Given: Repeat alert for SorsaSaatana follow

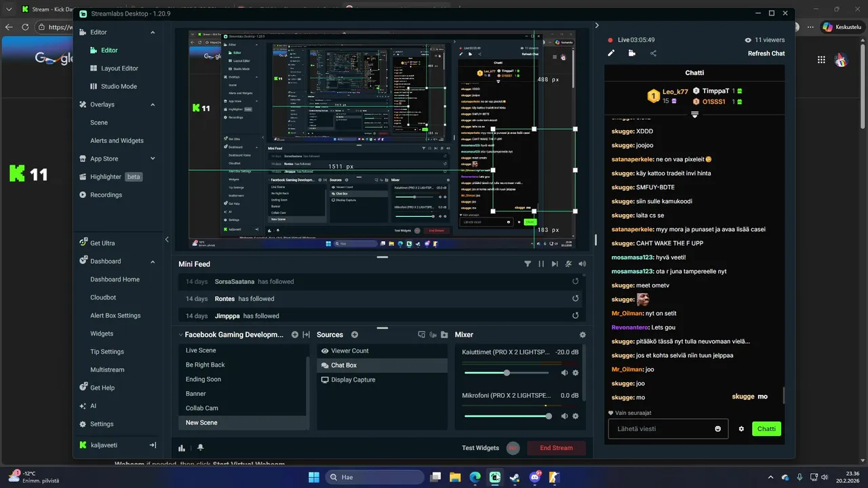Looking at the screenshot, I should click(576, 281).
